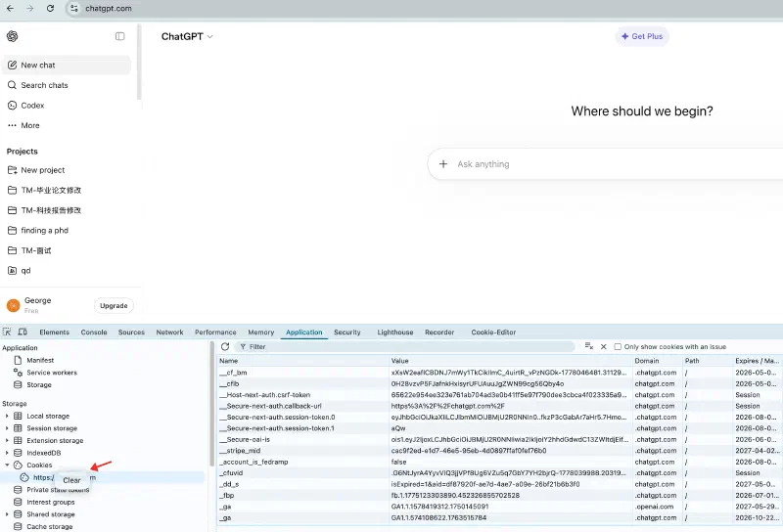
Task: Open the Cookie-Editor tab
Action: 493,332
